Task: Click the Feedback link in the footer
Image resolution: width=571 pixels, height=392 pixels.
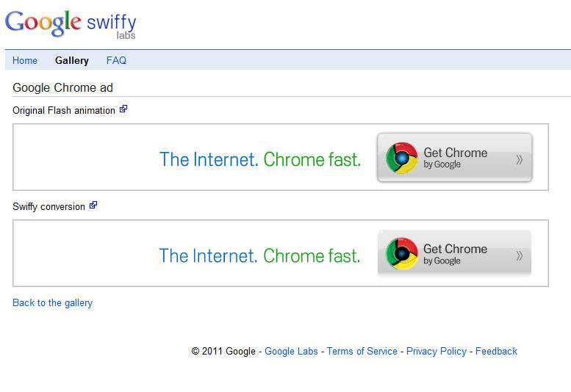Action: [496, 352]
